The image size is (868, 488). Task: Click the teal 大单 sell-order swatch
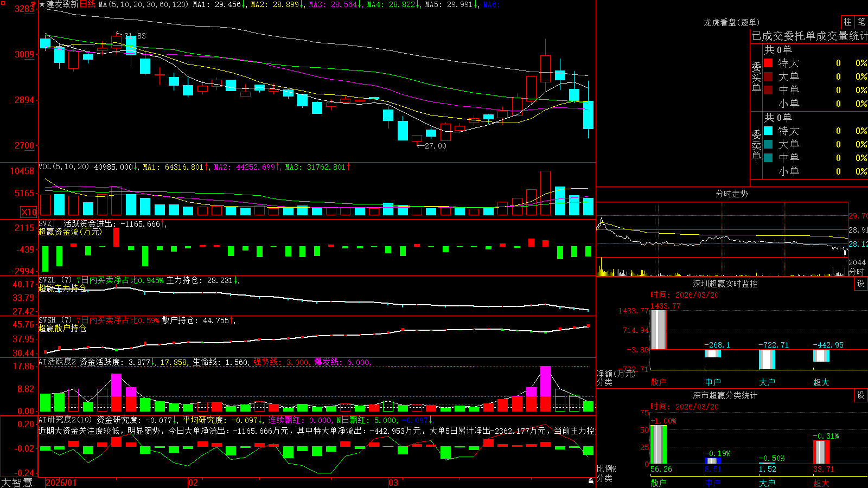(x=768, y=144)
